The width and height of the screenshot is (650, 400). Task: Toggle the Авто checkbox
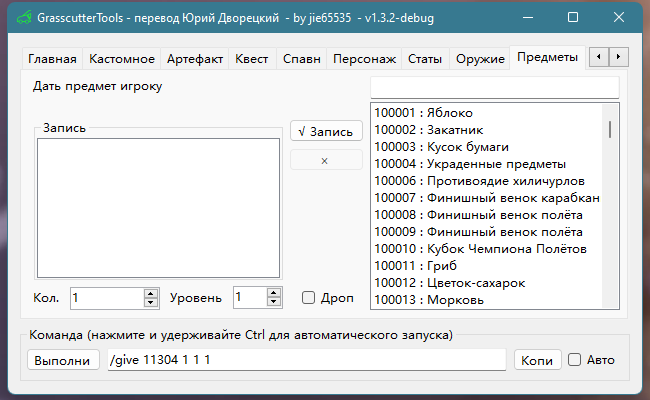coord(575,360)
